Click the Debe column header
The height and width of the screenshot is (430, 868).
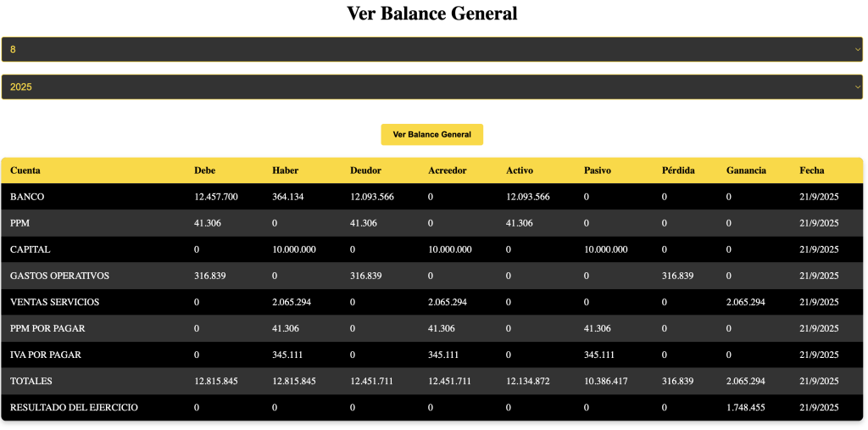204,170
